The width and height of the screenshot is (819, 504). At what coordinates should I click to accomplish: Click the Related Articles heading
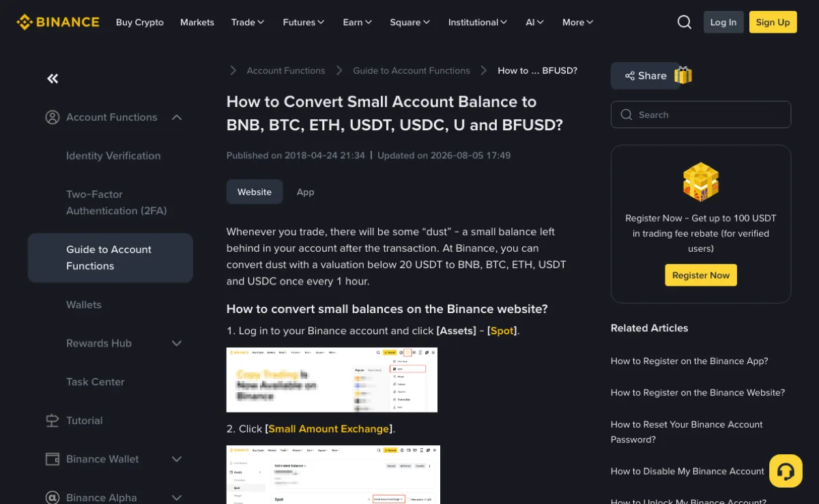coord(649,328)
